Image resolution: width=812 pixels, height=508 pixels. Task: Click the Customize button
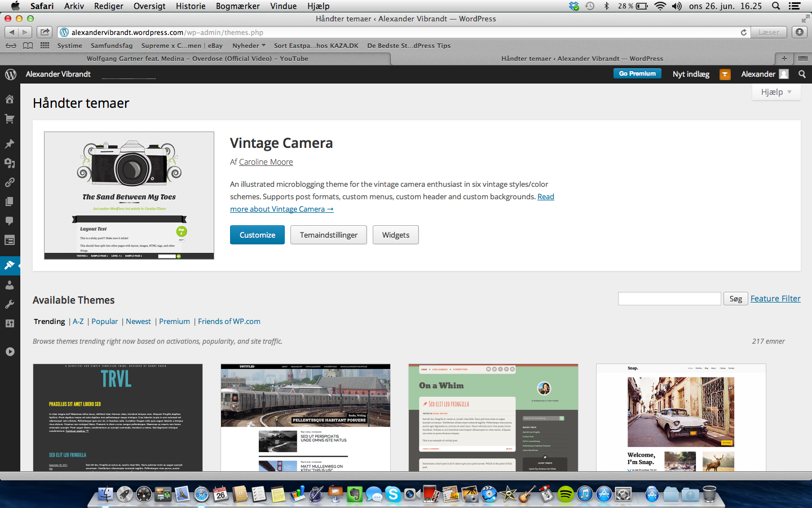257,235
